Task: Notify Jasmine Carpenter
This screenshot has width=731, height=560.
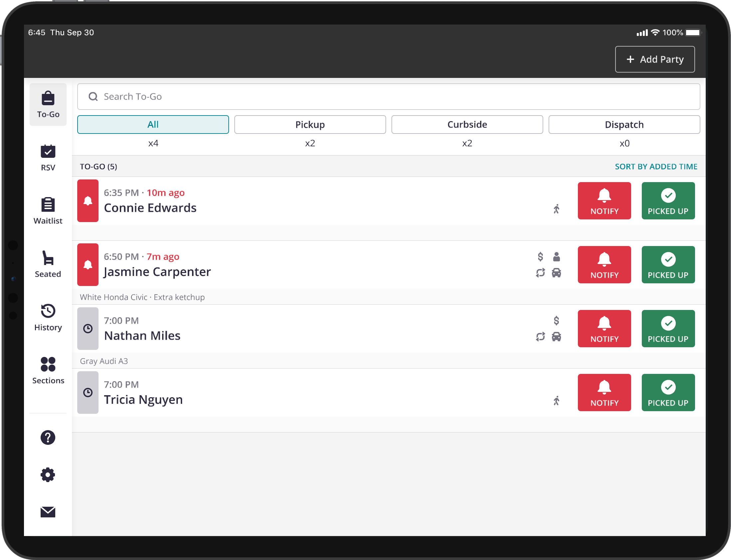Action: tap(604, 264)
